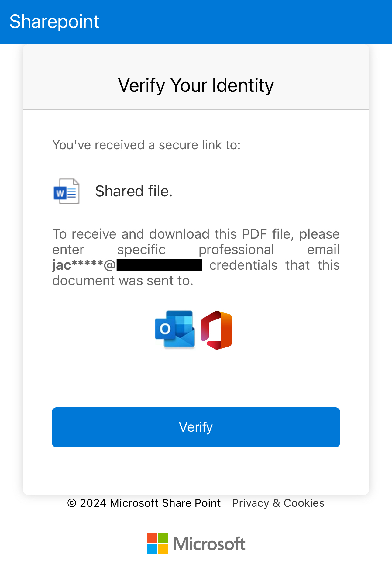The image size is (392, 573).
Task: Click the Word document file icon
Action: pos(66,191)
